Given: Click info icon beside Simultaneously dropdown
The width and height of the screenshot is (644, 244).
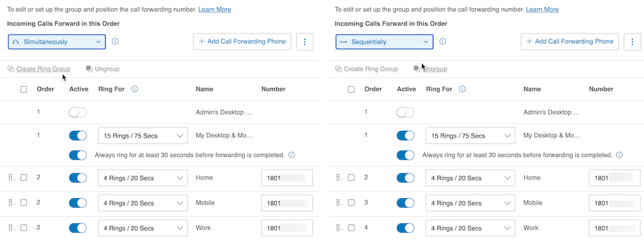Looking at the screenshot, I should [115, 41].
